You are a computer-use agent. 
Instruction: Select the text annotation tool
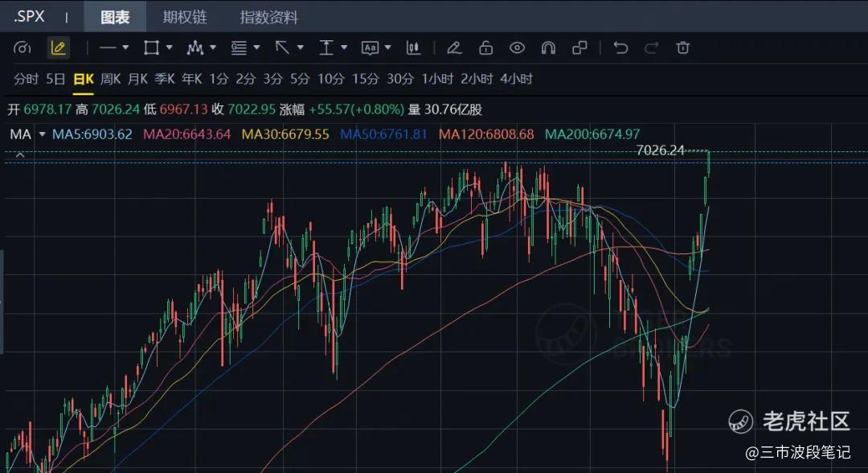370,48
